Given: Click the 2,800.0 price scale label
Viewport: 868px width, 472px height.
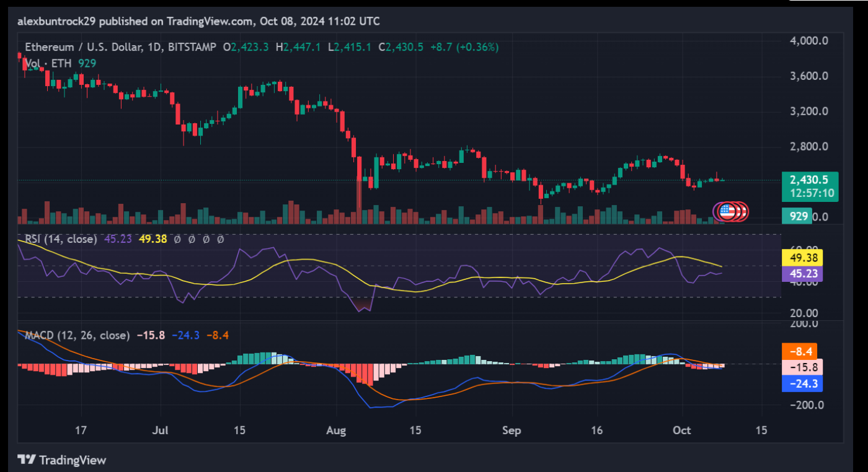Looking at the screenshot, I should (808, 147).
